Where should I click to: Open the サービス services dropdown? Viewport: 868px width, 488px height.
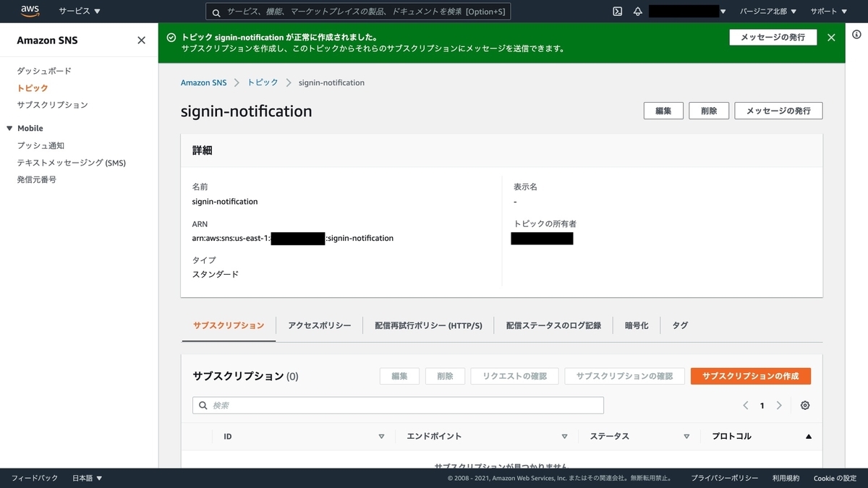80,12
